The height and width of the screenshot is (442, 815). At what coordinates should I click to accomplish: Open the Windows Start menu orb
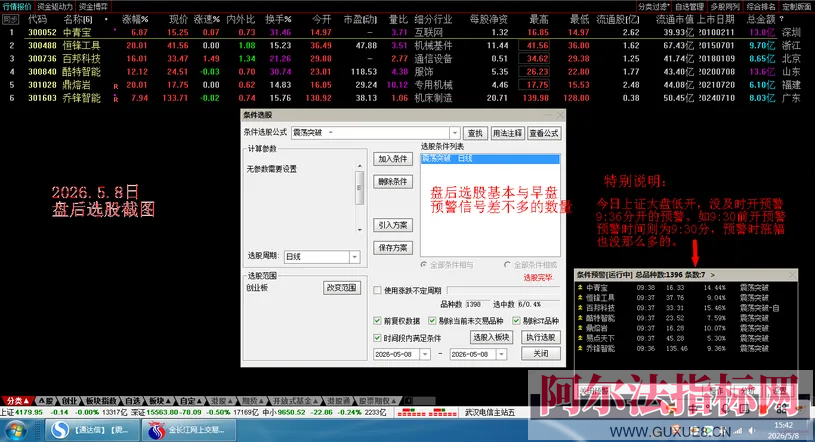(x=14, y=431)
